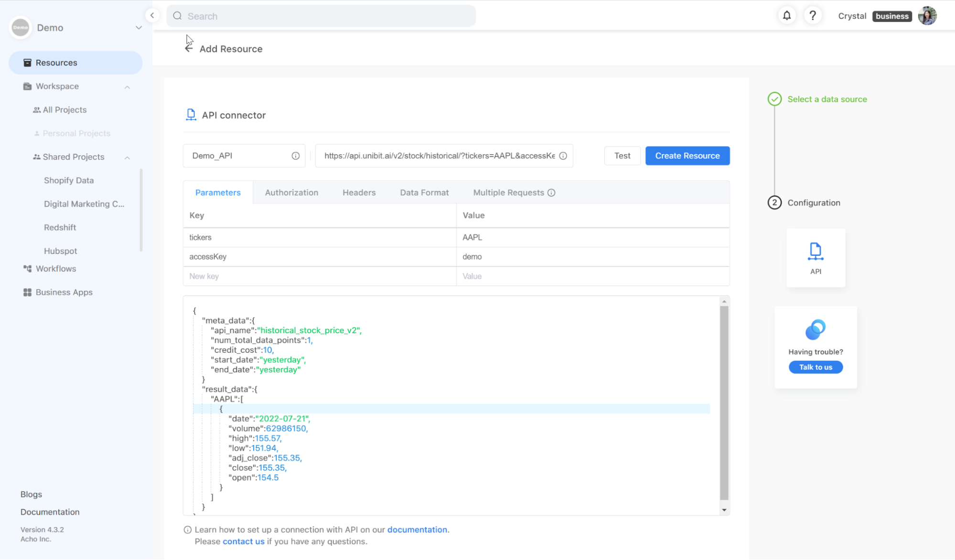The width and height of the screenshot is (955, 560).
Task: Click info icon next to Multiple Requests
Action: click(551, 192)
